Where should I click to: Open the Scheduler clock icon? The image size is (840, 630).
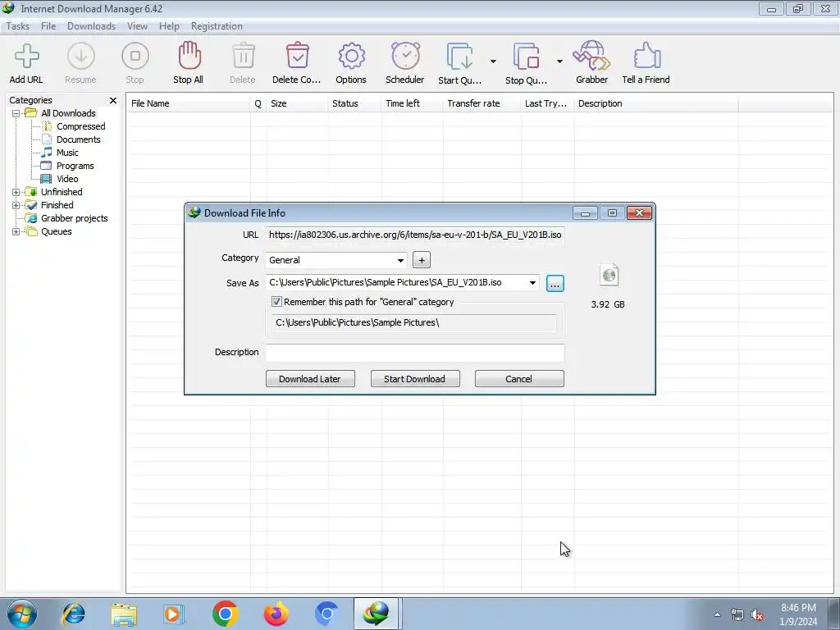point(405,56)
